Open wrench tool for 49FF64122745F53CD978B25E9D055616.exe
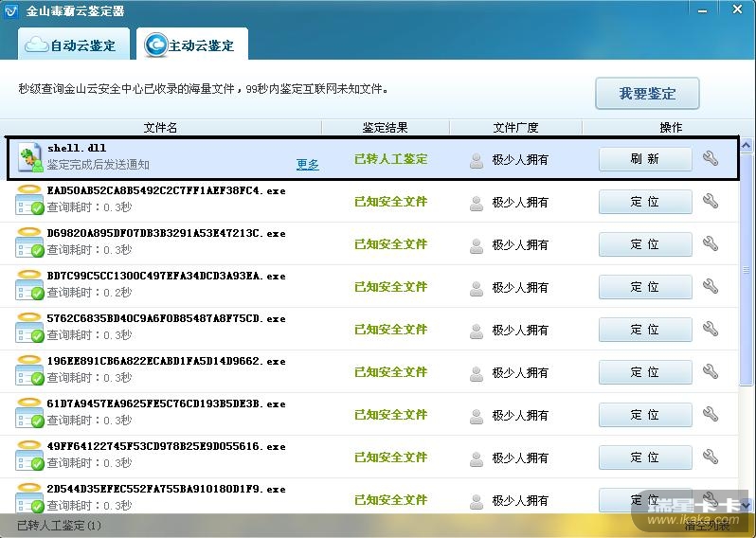Viewport: 756px width, 538px height. (x=711, y=457)
